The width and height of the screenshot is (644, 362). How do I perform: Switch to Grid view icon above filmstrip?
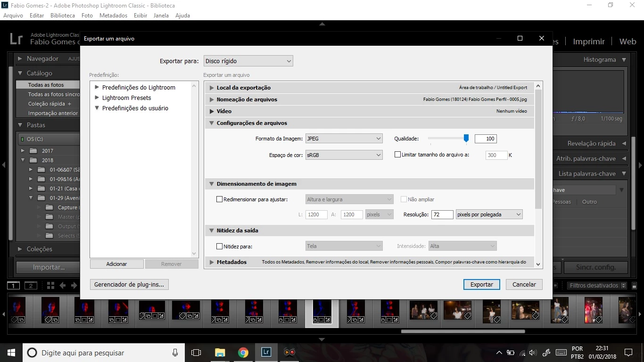point(50,286)
